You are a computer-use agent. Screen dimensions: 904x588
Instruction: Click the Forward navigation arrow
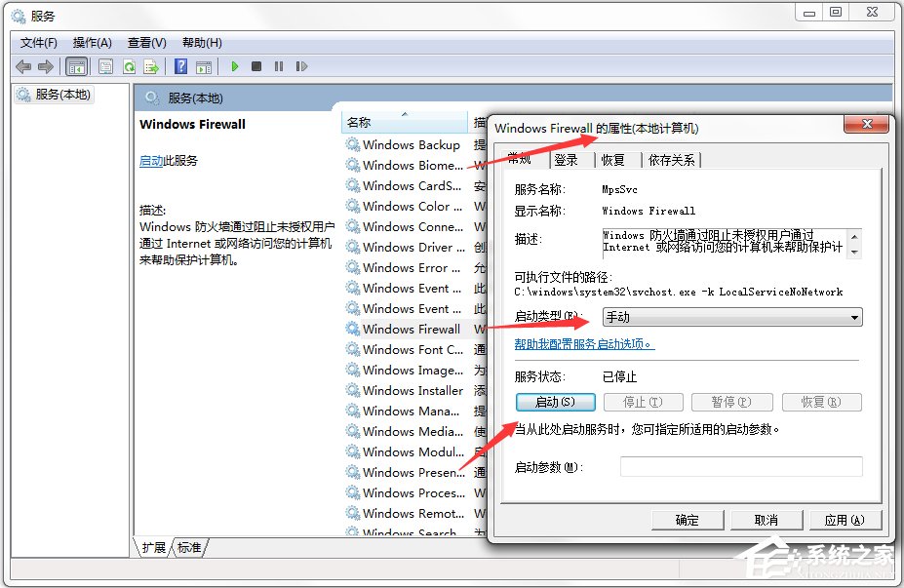click(x=46, y=65)
